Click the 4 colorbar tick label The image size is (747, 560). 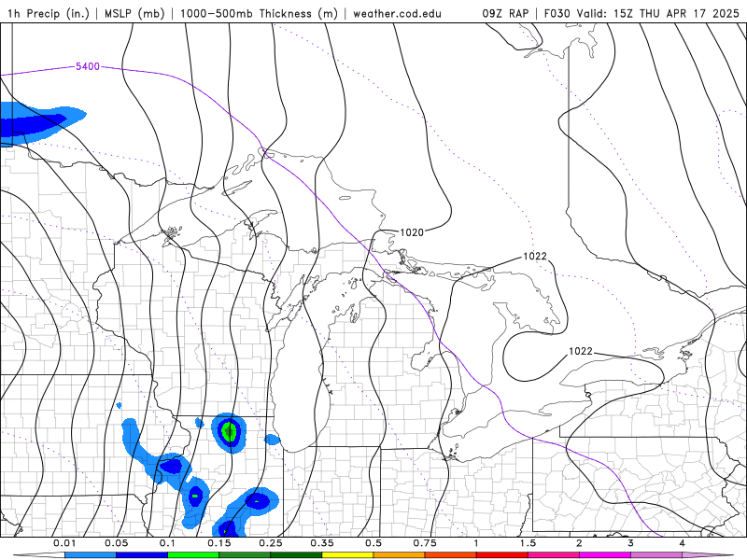pyautogui.click(x=683, y=543)
